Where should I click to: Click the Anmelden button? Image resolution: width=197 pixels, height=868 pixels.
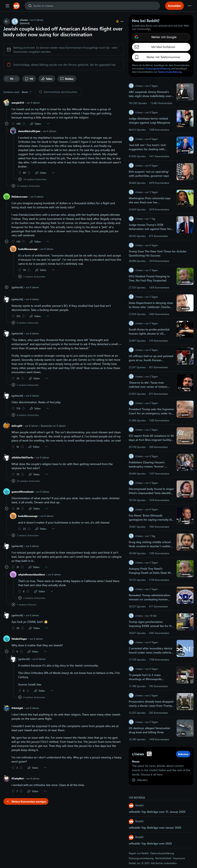click(174, 6)
